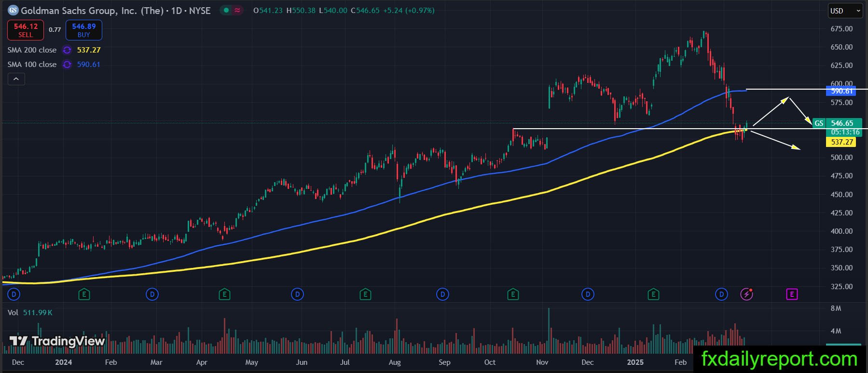Click the 05:13:16 bar countdown timer
The width and height of the screenshot is (868, 373).
click(x=845, y=132)
